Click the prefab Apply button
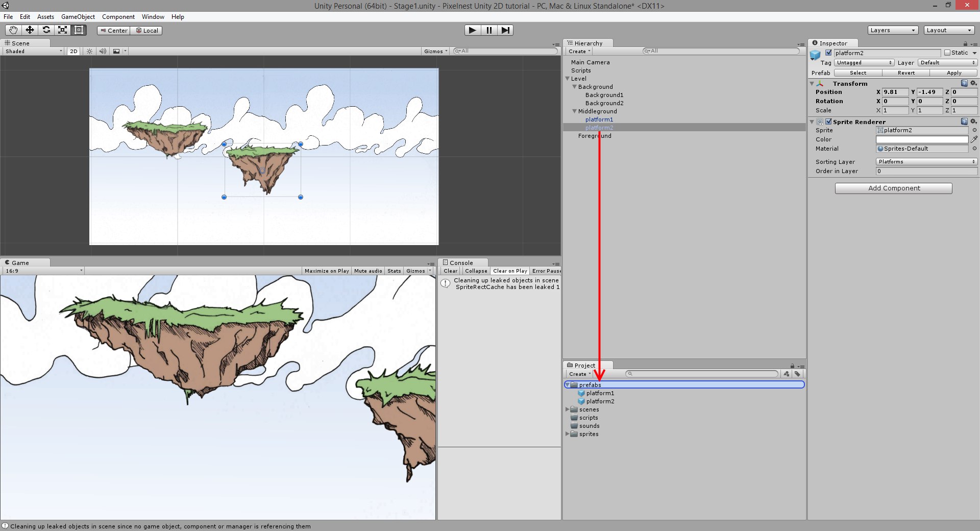This screenshot has width=980, height=531. tap(953, 73)
